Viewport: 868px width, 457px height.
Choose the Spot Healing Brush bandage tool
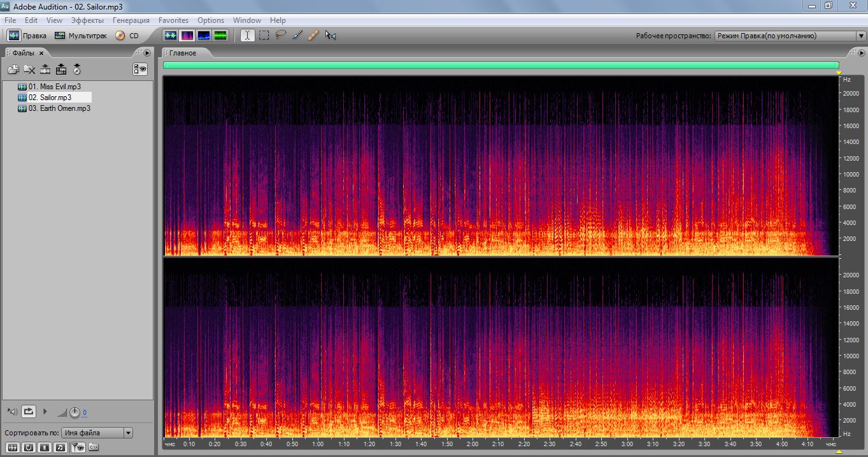[313, 36]
